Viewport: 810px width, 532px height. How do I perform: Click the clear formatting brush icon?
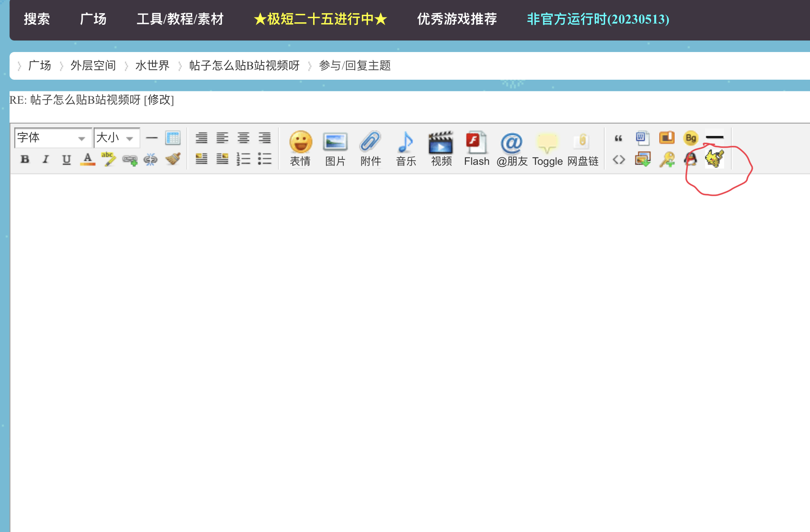(173, 159)
